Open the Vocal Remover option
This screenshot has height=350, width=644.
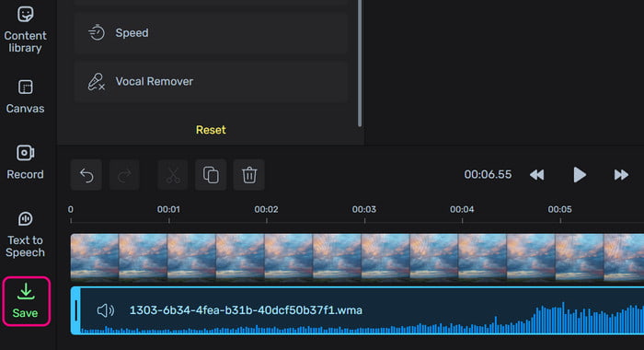(x=211, y=81)
